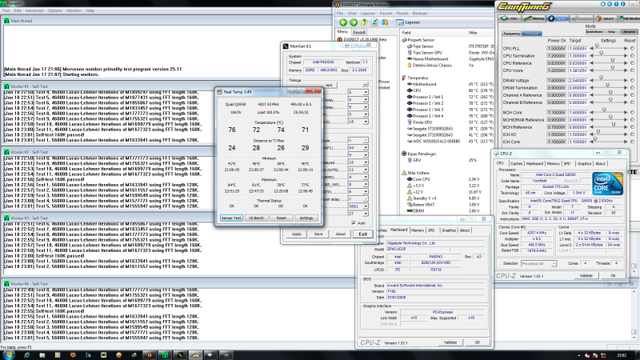Click the CPU Termination reset radio button

pos(632,56)
